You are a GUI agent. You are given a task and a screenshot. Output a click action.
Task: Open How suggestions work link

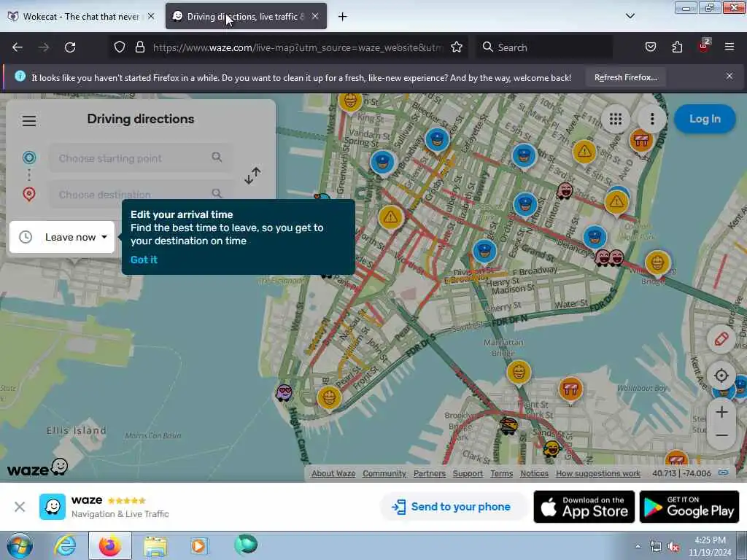click(598, 473)
